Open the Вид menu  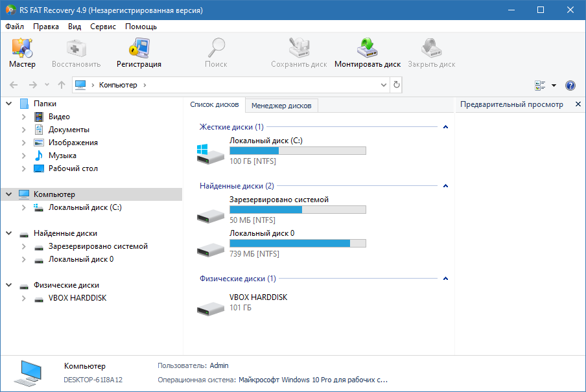pos(75,27)
